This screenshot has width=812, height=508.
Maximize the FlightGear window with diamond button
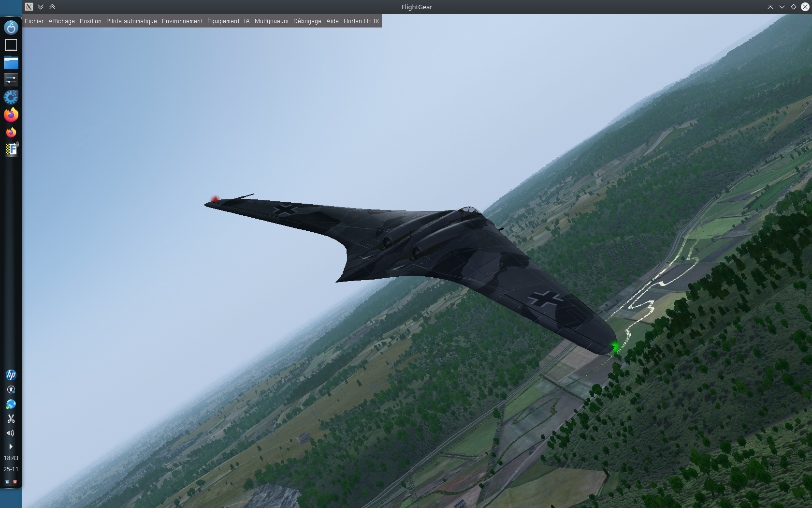click(794, 7)
